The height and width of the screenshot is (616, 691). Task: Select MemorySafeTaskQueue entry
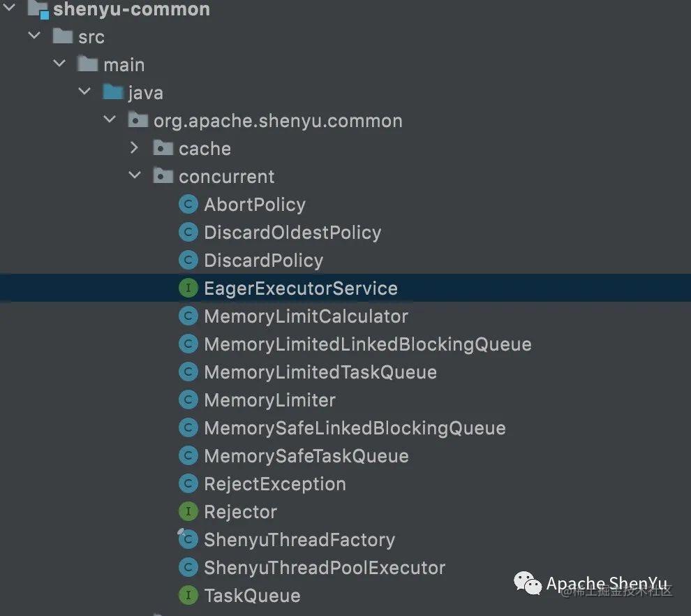pos(306,456)
